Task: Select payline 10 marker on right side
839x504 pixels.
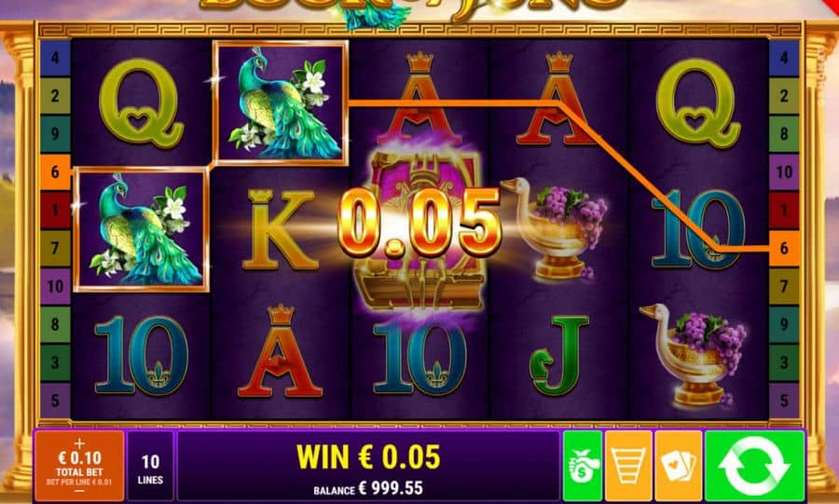Action: point(784,171)
